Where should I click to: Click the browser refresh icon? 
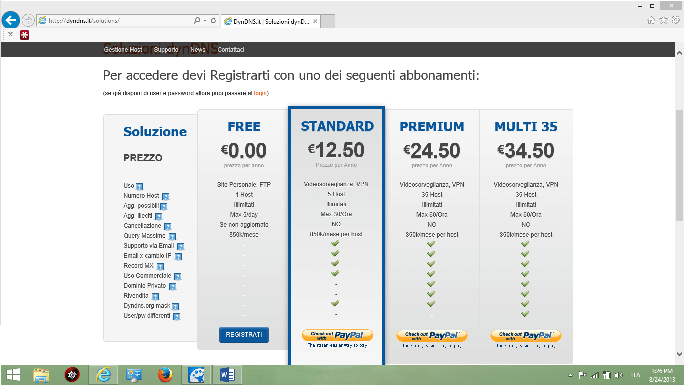coord(213,20)
